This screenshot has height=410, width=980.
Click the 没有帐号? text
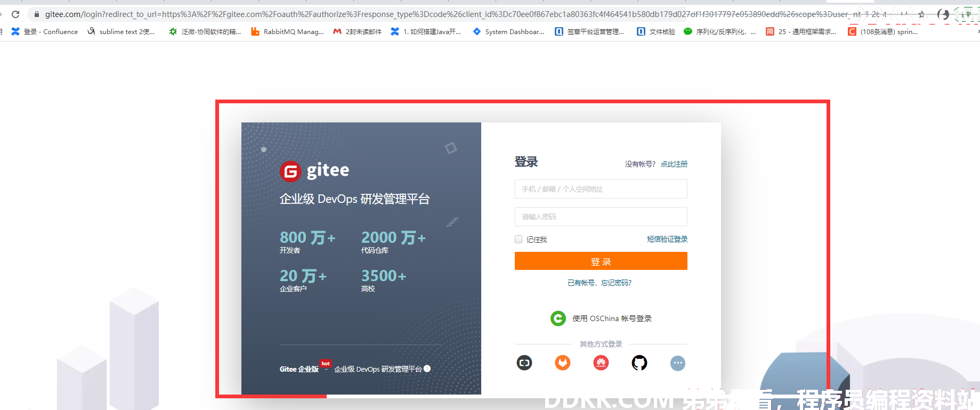641,164
